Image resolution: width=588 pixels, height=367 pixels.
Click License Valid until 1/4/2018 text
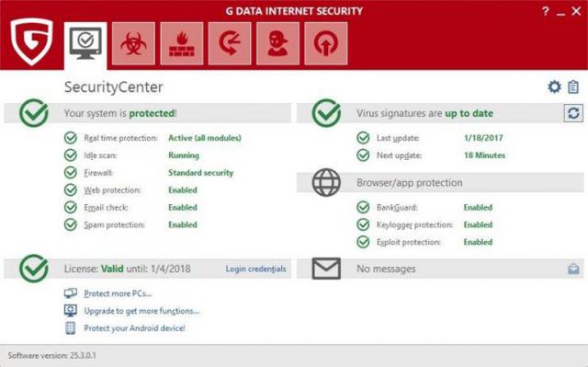[x=127, y=269]
